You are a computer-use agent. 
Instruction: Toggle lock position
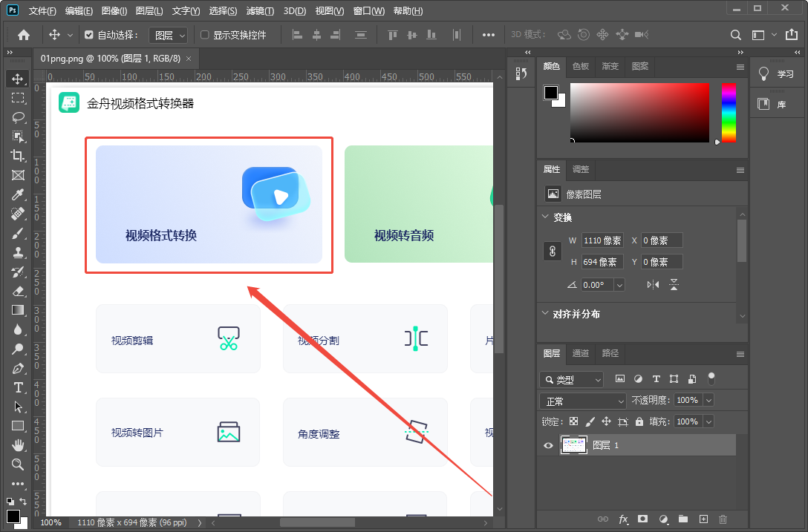click(x=607, y=421)
